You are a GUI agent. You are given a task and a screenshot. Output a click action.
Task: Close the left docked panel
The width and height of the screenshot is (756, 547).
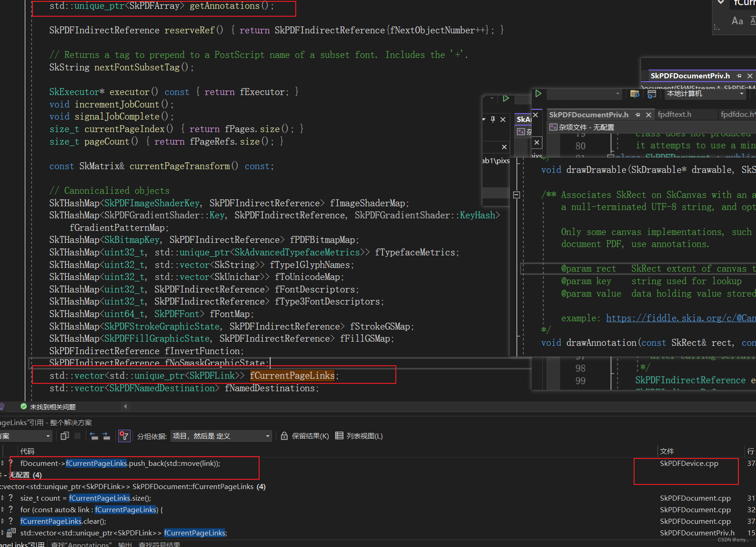click(503, 119)
